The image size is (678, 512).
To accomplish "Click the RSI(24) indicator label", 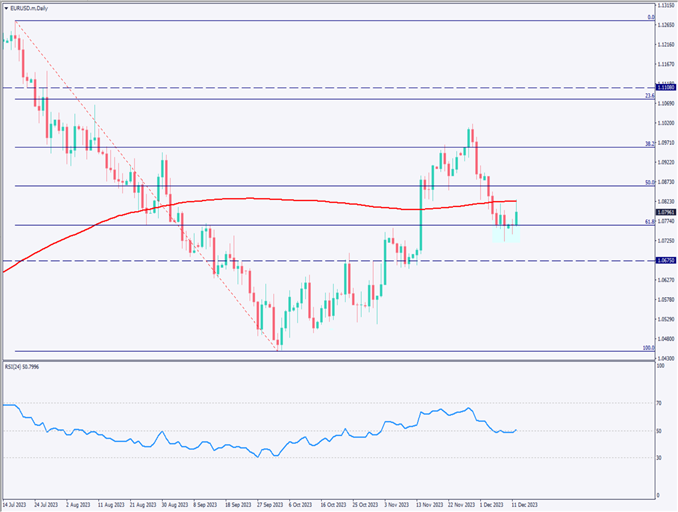I will 24,366.
